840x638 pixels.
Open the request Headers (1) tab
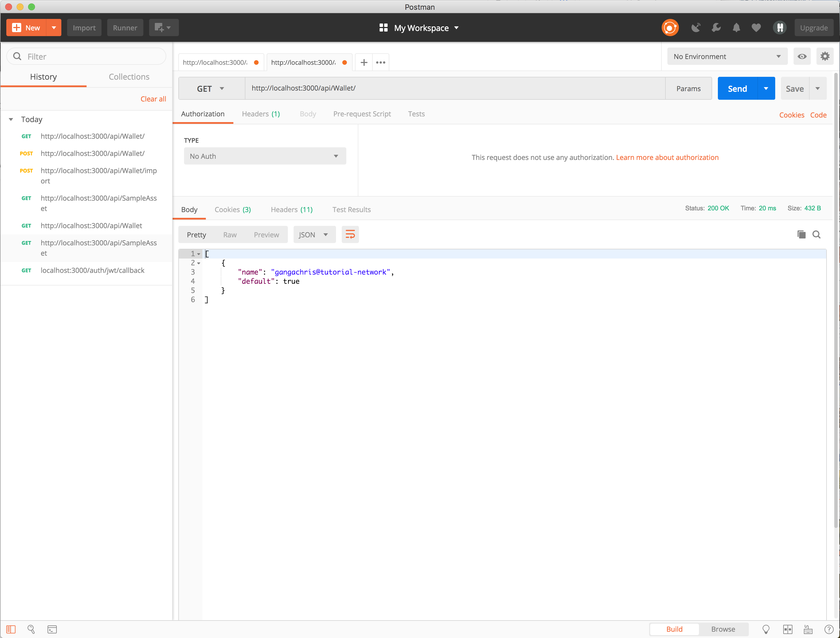pyautogui.click(x=261, y=114)
